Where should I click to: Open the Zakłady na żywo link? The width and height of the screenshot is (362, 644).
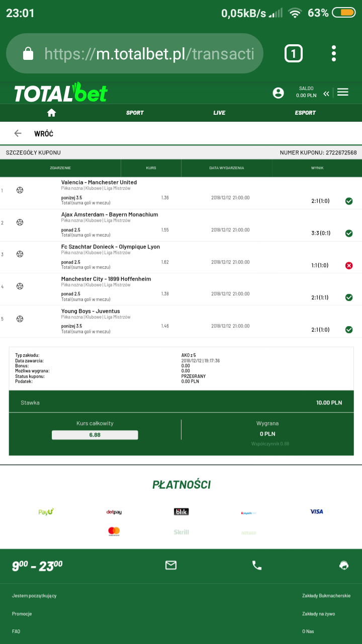[x=319, y=614]
